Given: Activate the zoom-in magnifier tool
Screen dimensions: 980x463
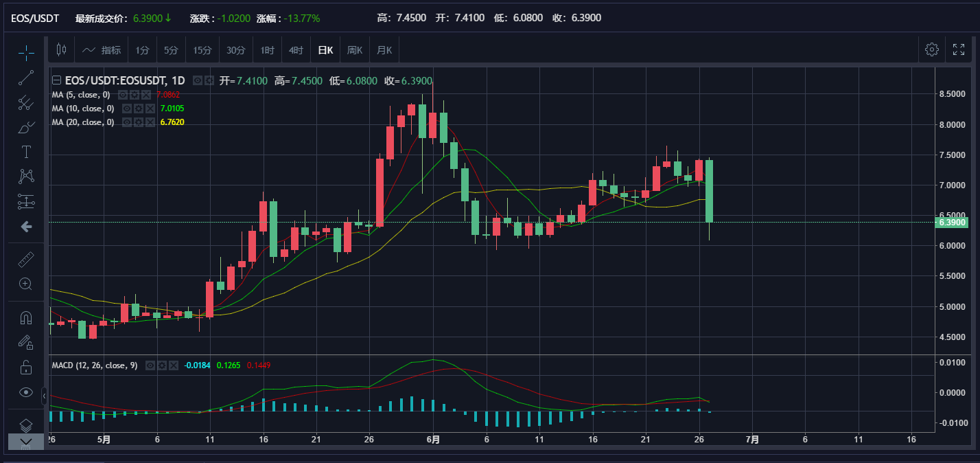Looking at the screenshot, I should pyautogui.click(x=26, y=284).
